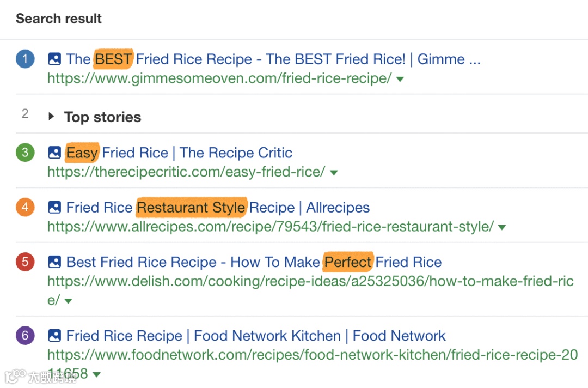Open dropdown arrow after foodnetwork URL
The width and height of the screenshot is (588, 388).
(x=96, y=375)
